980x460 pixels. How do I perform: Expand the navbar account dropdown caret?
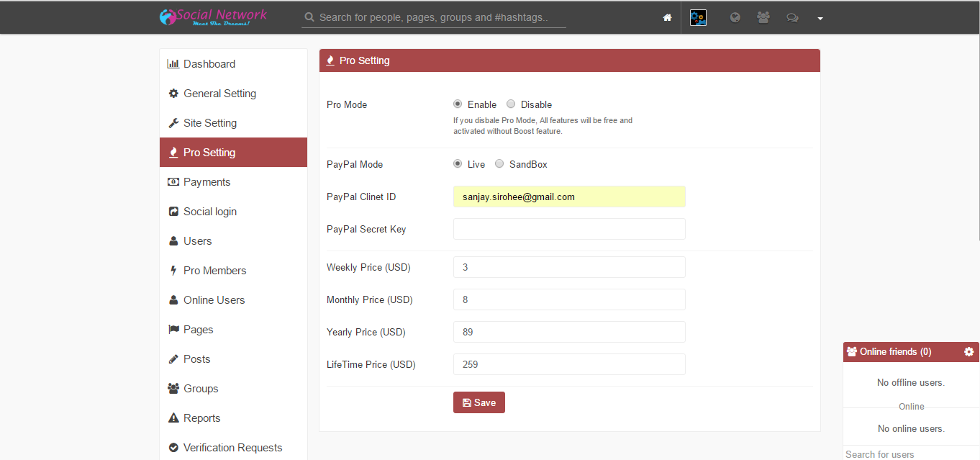tap(820, 19)
